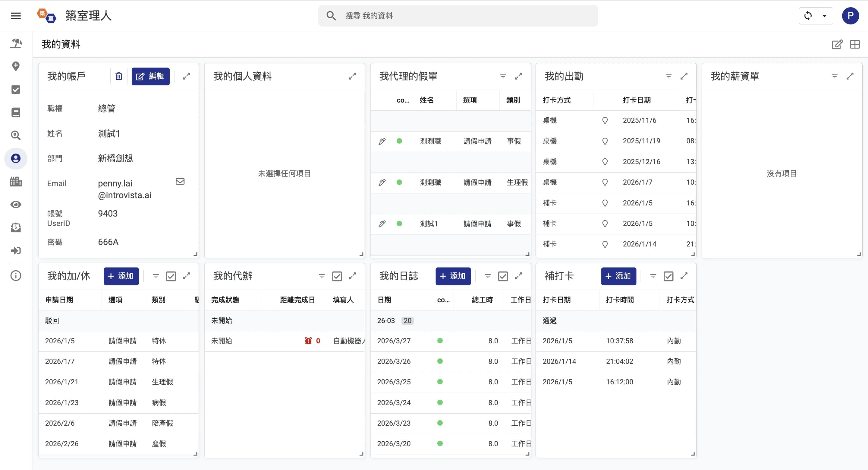868x470 pixels.
Task: Sort by the 打卡日期 column in 我的出勤
Action: (x=636, y=100)
